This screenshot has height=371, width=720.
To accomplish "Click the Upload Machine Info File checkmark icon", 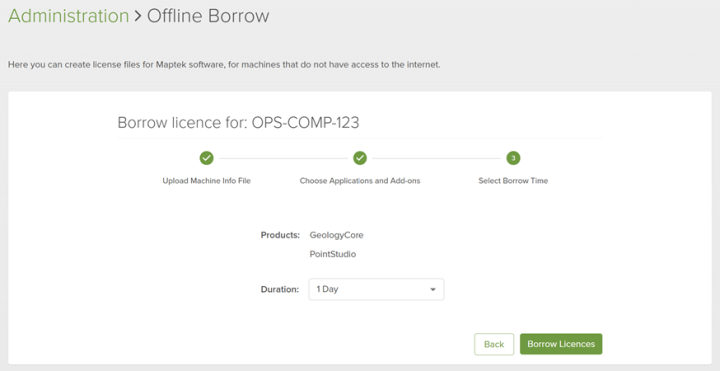I will click(207, 158).
